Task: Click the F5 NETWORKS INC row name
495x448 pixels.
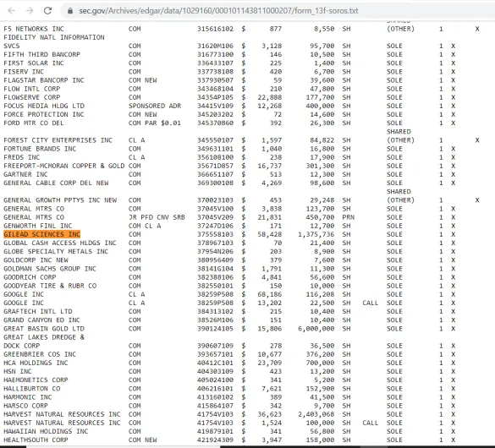Action: tap(34, 29)
